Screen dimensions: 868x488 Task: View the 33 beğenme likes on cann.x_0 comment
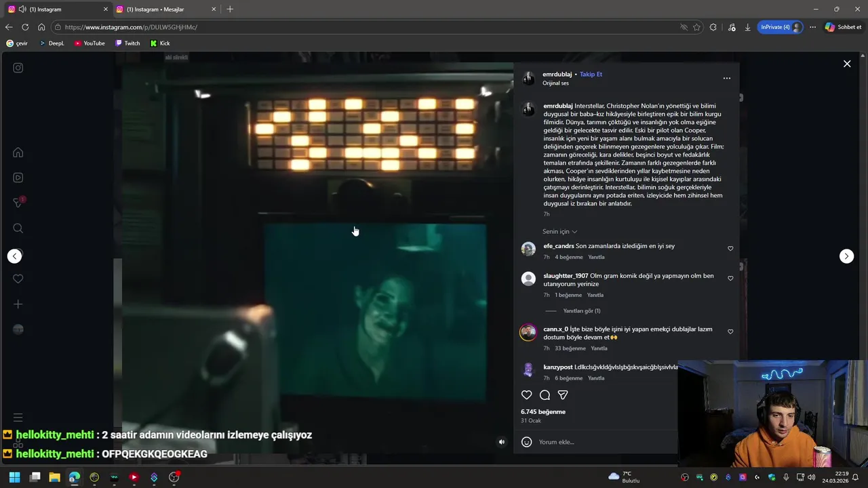[x=570, y=348]
